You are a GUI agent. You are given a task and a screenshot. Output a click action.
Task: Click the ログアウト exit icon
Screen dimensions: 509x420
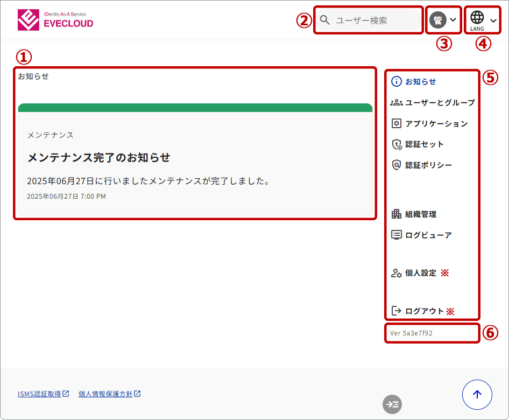click(x=397, y=311)
